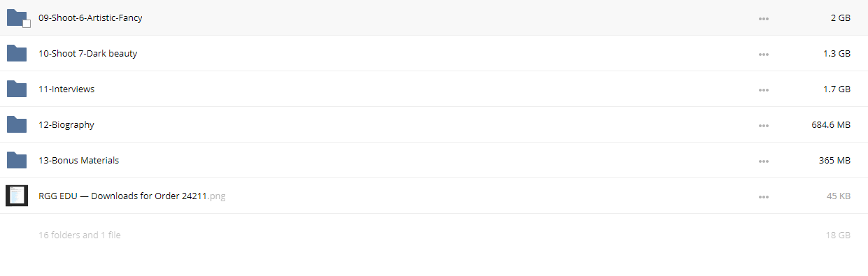868x276 pixels.
Task: Click the 13-Bonus Materials folder icon
Action: coord(17,160)
